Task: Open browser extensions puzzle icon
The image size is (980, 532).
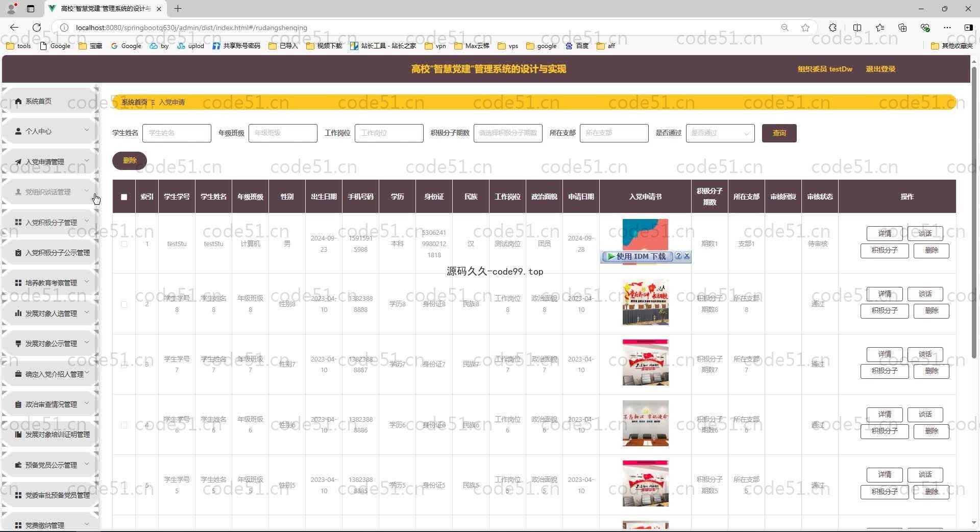Action: tap(832, 28)
